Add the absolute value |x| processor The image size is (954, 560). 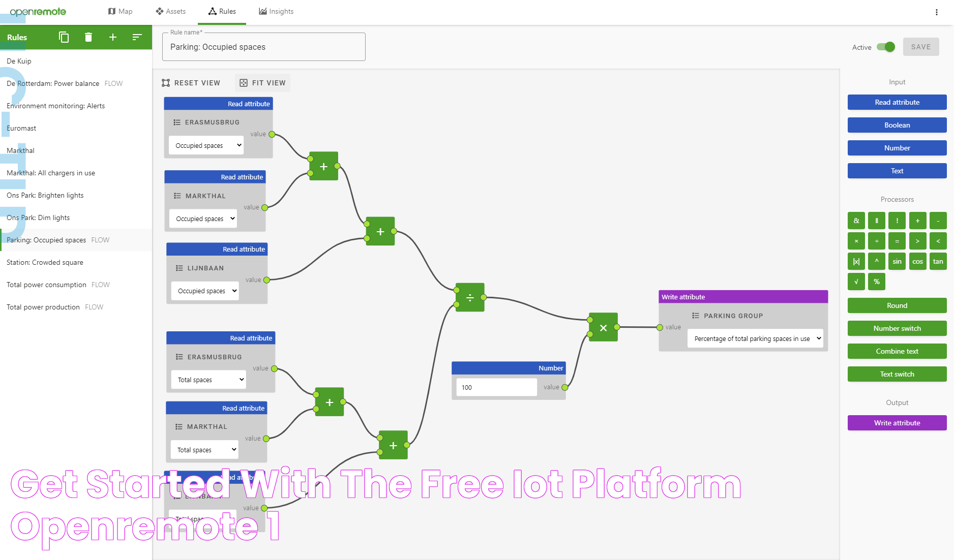(x=856, y=261)
